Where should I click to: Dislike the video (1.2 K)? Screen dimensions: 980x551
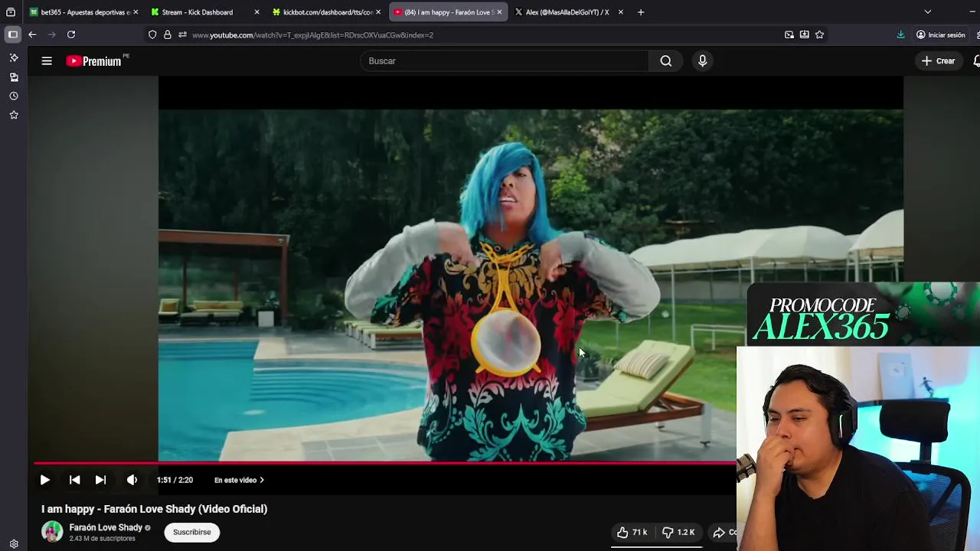[x=678, y=532]
